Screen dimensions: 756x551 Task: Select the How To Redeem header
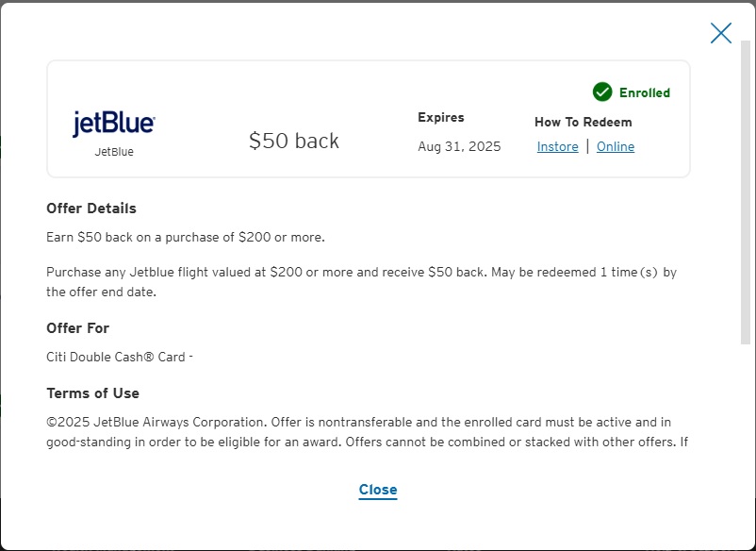click(x=583, y=122)
